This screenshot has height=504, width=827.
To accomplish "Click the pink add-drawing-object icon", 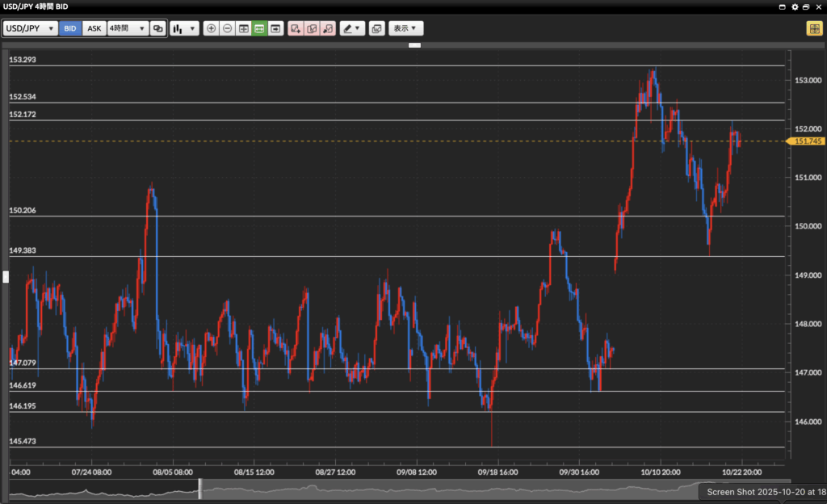I will click(x=296, y=28).
